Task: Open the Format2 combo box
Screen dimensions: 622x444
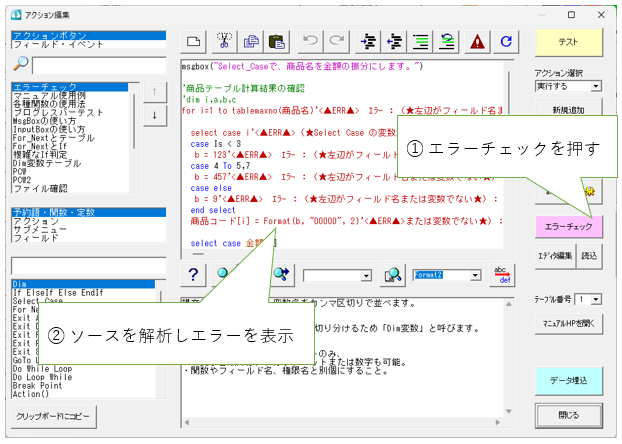Action: tap(473, 275)
